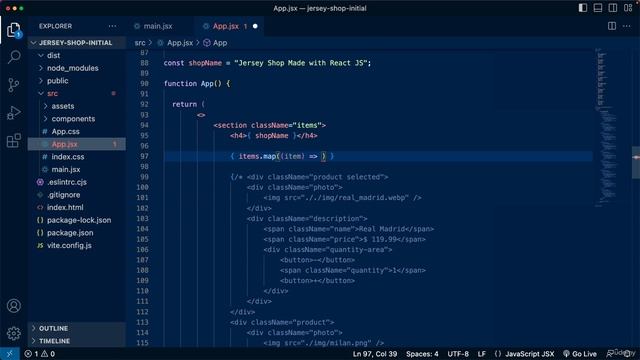Open index.css in the explorer
Viewport: 640px width, 360px height.
(77, 157)
